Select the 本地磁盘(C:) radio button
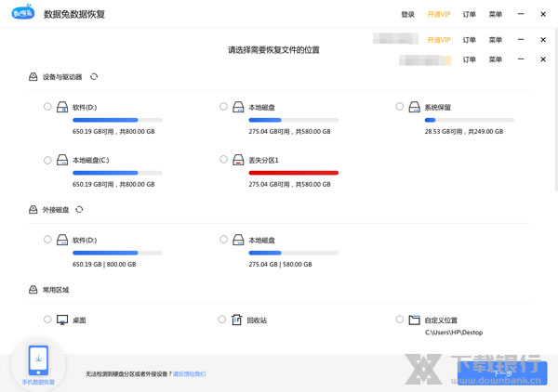Image resolution: width=558 pixels, height=392 pixels. point(47,160)
